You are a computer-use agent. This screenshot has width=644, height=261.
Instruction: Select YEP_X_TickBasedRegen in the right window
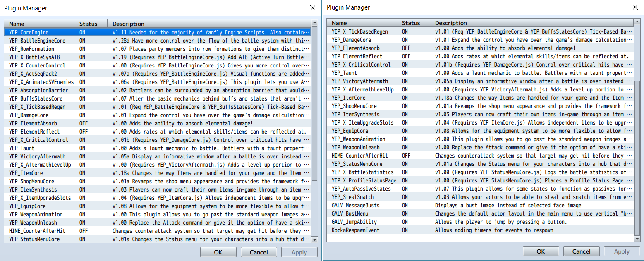pyautogui.click(x=480, y=31)
